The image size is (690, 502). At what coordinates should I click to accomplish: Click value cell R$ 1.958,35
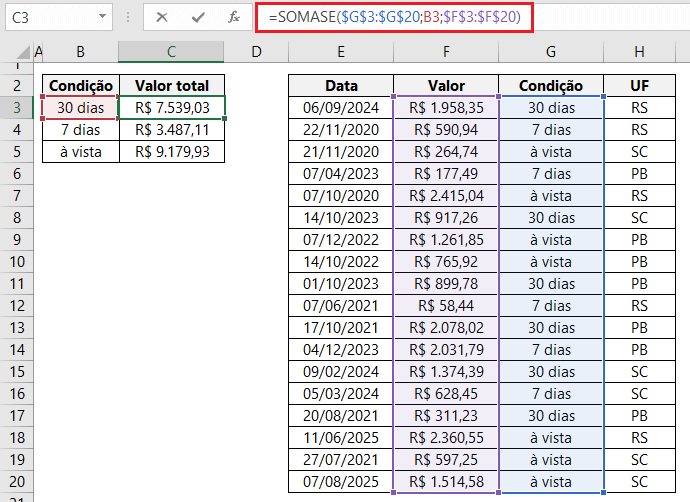point(446,107)
